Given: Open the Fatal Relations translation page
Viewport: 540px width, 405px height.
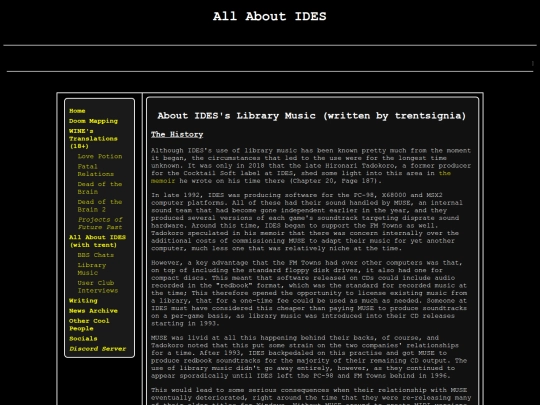Looking at the screenshot, I should pos(95,170).
